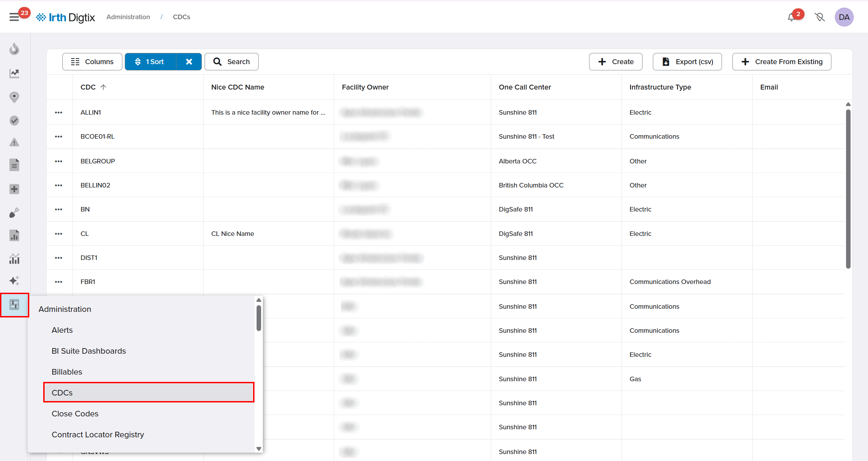Open the sparkle AI sidebar icon
This screenshot has width=868, height=461.
[14, 281]
